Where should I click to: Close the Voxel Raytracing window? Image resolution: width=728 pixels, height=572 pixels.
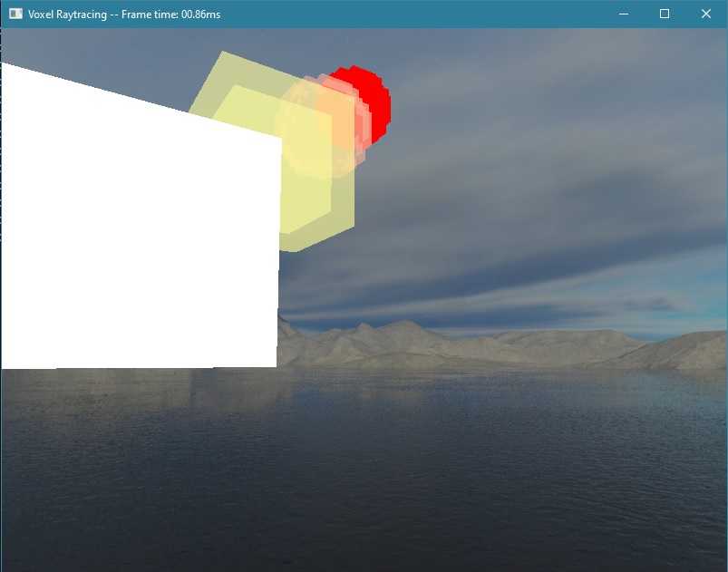click(x=706, y=15)
